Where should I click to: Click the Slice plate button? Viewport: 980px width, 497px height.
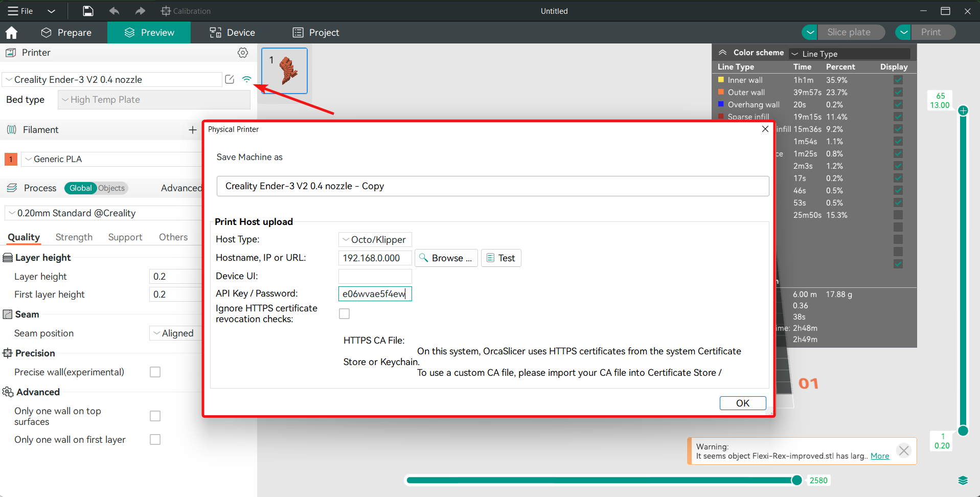click(x=851, y=32)
